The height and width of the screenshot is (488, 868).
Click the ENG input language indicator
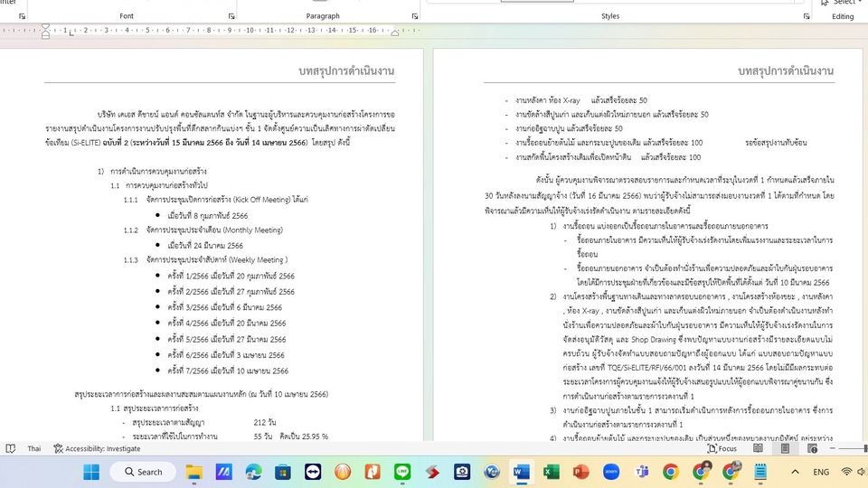pyautogui.click(x=821, y=472)
